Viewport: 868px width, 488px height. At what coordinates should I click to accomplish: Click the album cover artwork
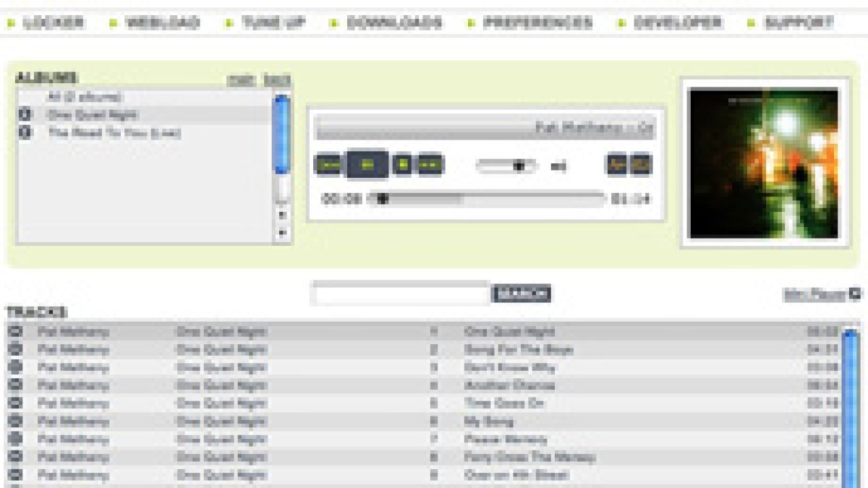click(765, 163)
